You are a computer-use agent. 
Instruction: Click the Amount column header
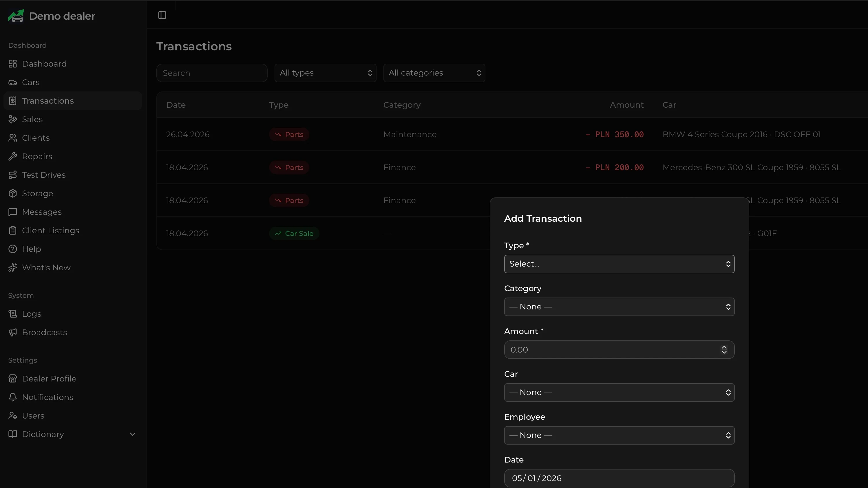627,105
